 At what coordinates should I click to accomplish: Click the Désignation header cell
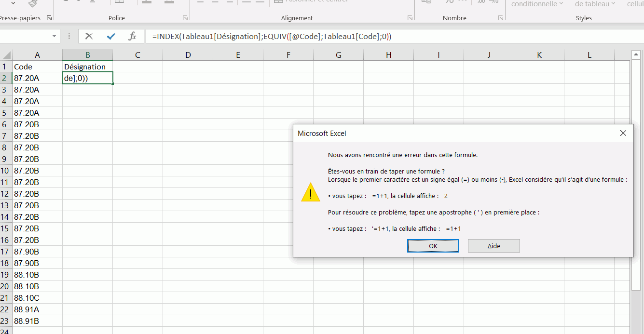point(85,67)
